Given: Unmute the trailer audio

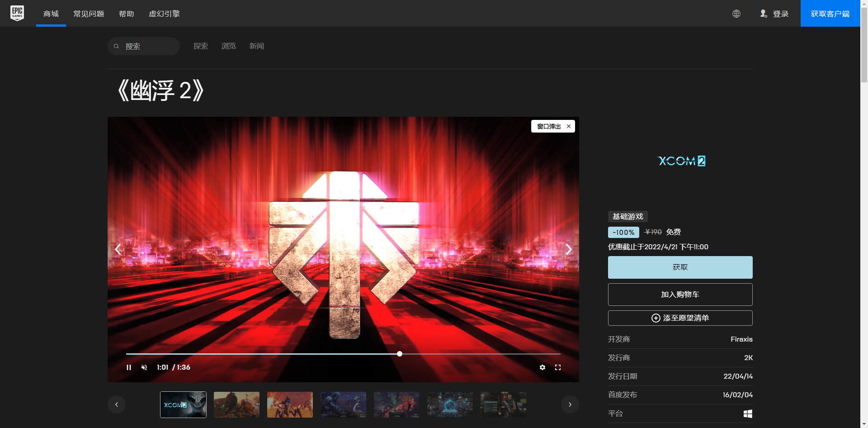Looking at the screenshot, I should coord(144,367).
